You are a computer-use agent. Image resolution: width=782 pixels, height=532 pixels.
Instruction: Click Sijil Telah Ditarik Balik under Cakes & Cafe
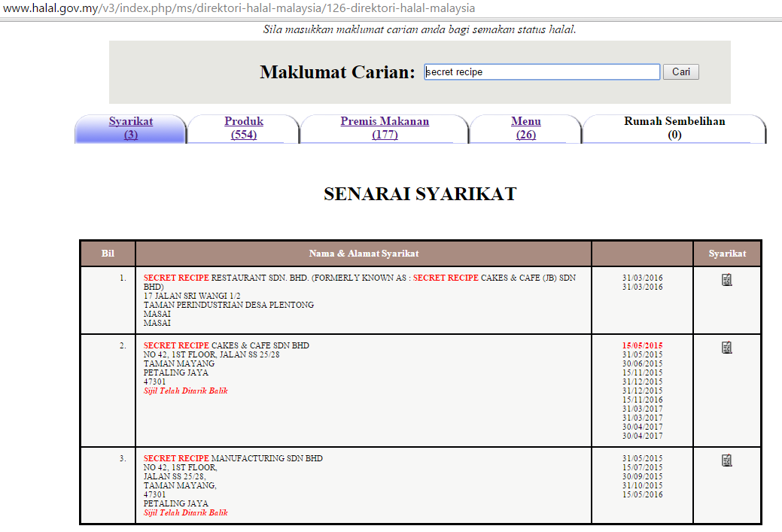coord(185,391)
